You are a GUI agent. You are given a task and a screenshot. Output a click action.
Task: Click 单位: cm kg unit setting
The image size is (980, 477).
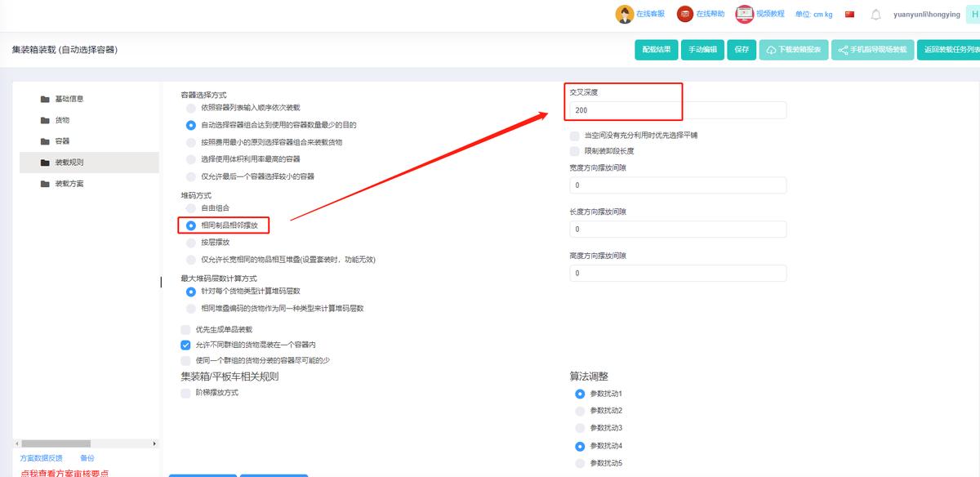813,15
